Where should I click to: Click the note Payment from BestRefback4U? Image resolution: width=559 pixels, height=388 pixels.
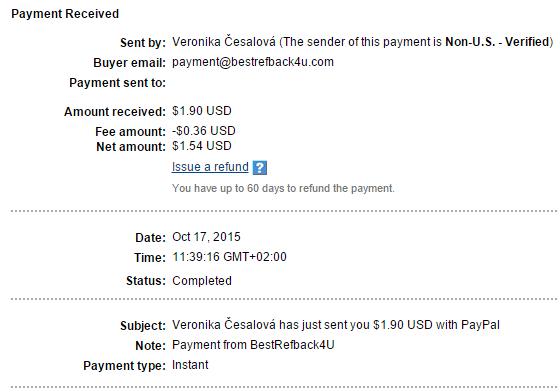(253, 345)
